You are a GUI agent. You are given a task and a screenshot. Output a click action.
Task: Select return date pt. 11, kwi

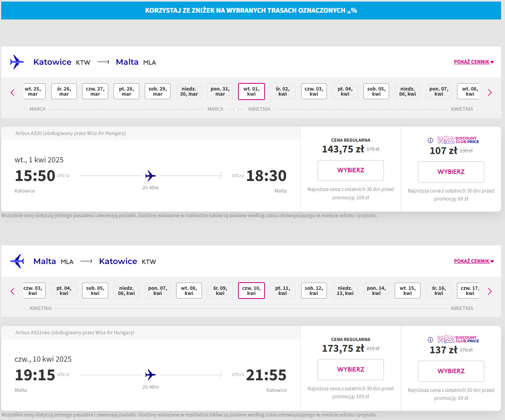pyautogui.click(x=282, y=291)
